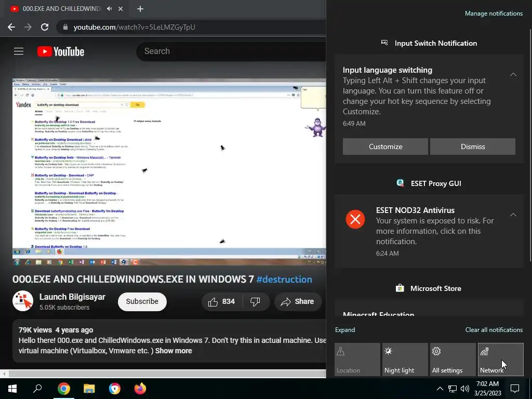532x399 pixels.
Task: Click the Microsoft Store notification header
Action: 436,288
